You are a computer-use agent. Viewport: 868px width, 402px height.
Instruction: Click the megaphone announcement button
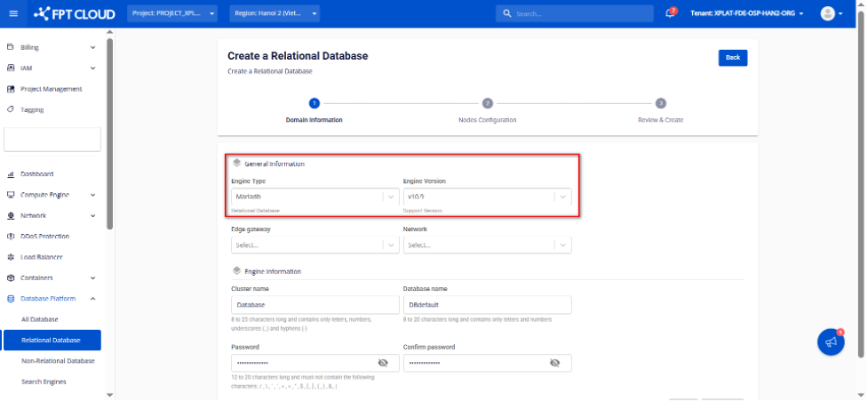[830, 342]
